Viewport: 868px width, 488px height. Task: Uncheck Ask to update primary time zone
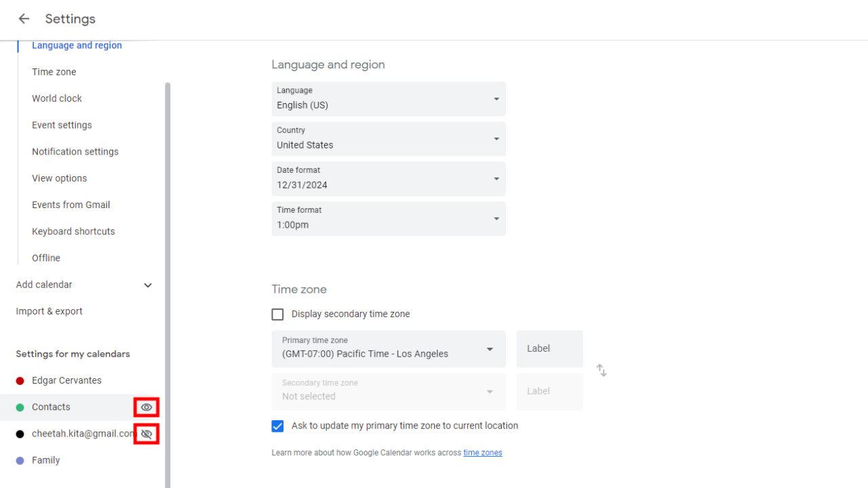[277, 426]
